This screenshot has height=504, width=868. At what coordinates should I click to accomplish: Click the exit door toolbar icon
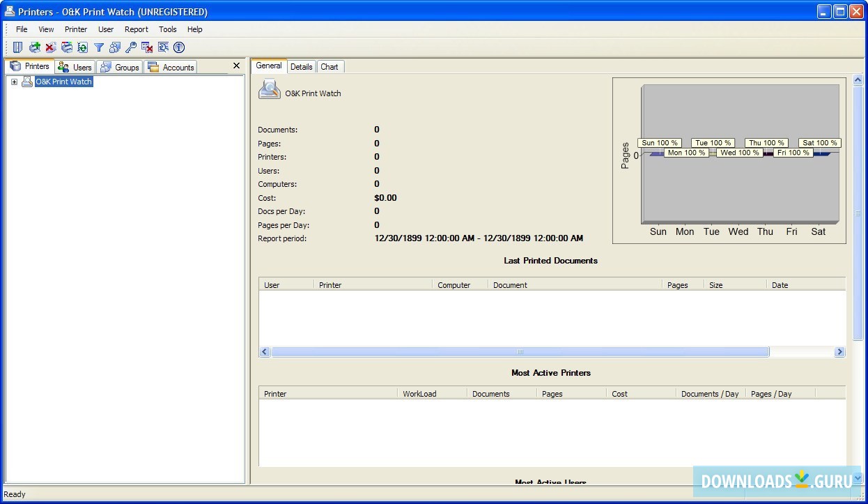click(x=18, y=47)
